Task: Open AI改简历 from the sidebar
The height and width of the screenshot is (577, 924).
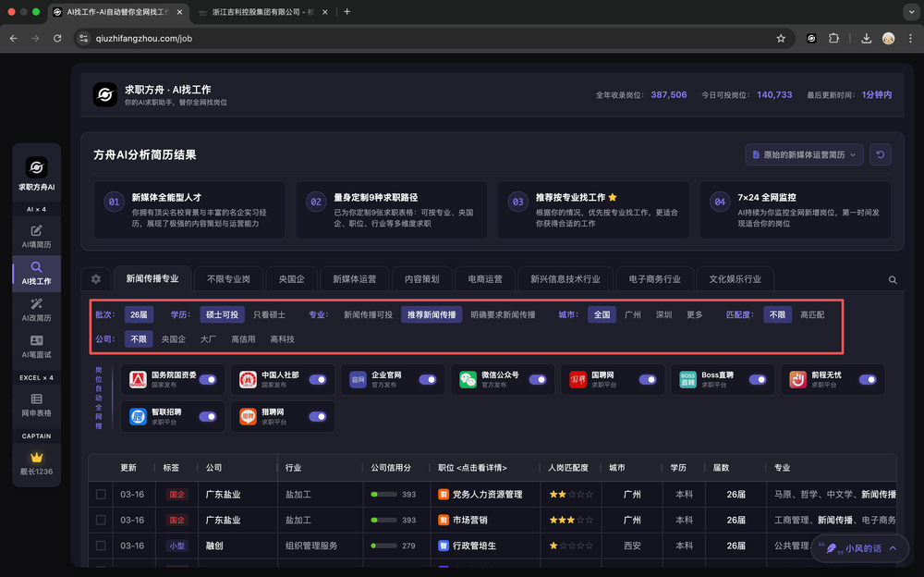Action: tap(36, 304)
